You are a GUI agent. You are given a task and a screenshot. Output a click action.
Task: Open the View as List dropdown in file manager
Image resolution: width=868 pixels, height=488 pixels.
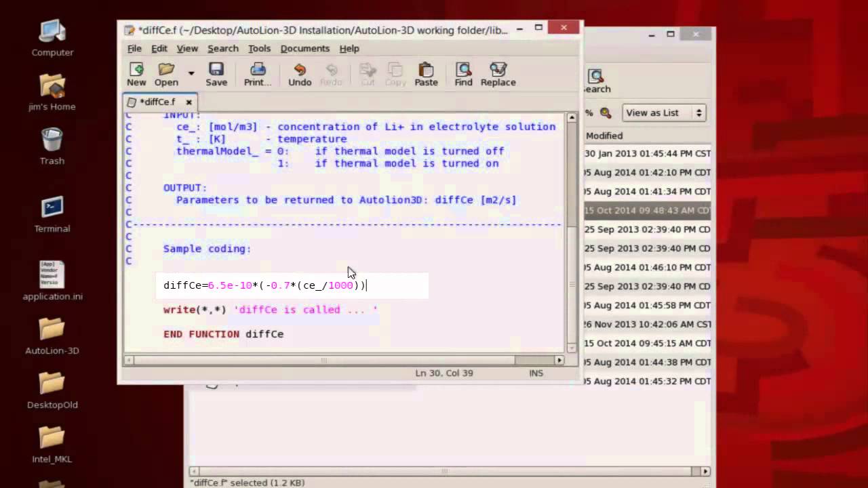coord(665,113)
